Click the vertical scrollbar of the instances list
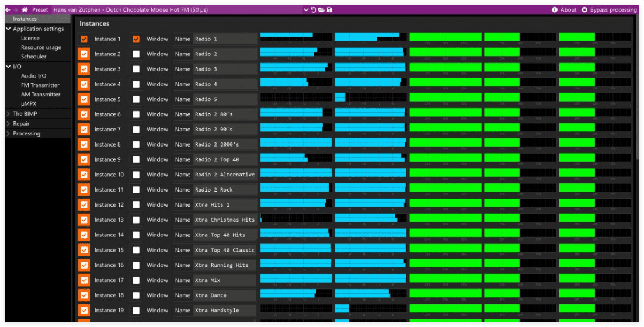 tap(637, 88)
